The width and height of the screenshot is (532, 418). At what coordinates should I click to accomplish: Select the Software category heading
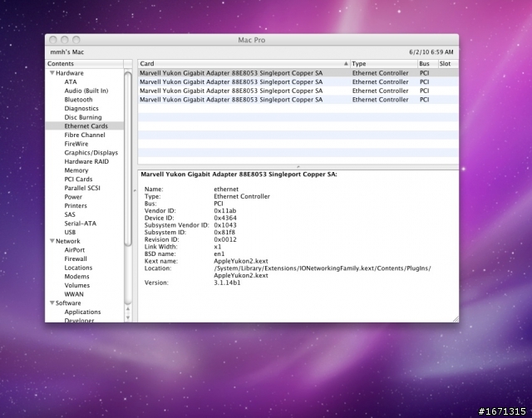point(68,303)
